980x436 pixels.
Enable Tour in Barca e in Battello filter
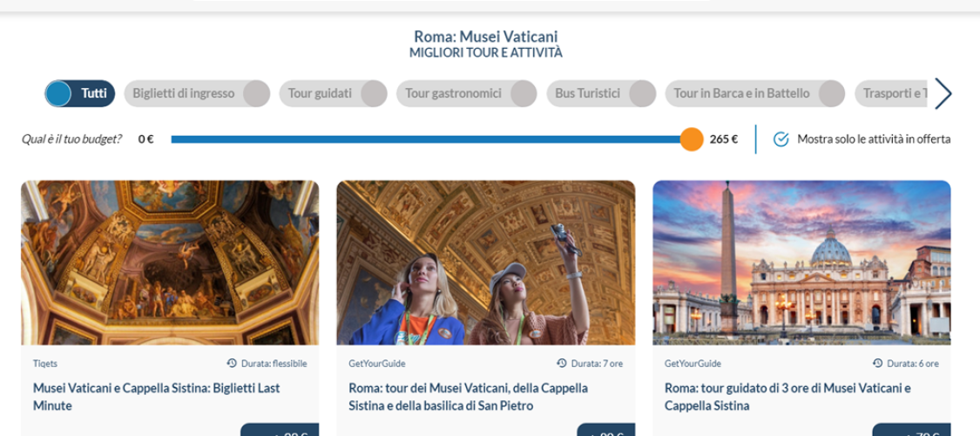pos(755,93)
